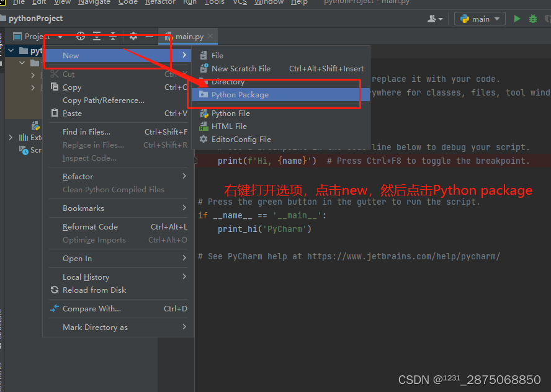Click the Paste clipboard icon

(55, 113)
